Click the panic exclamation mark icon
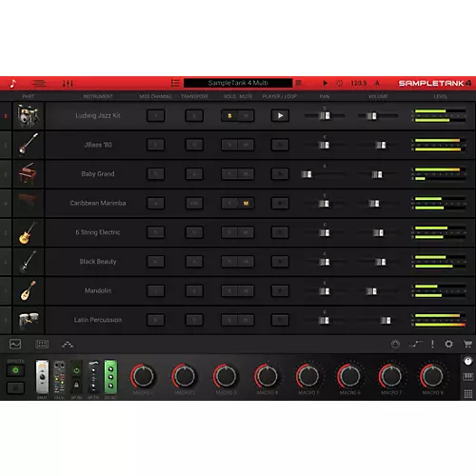The height and width of the screenshot is (476, 476). 432,344
